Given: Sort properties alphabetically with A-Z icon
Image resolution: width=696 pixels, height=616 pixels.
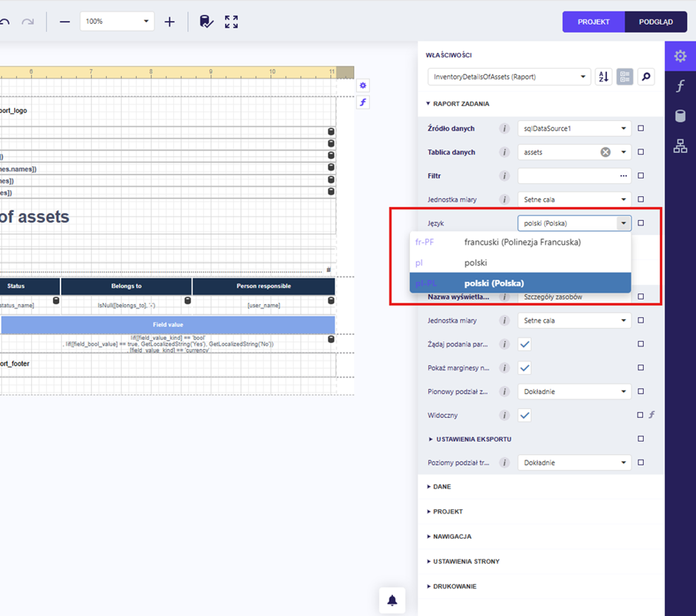Looking at the screenshot, I should (603, 77).
